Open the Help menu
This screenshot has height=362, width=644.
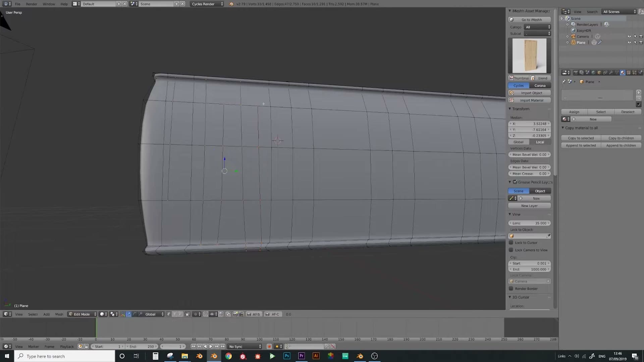point(64,4)
